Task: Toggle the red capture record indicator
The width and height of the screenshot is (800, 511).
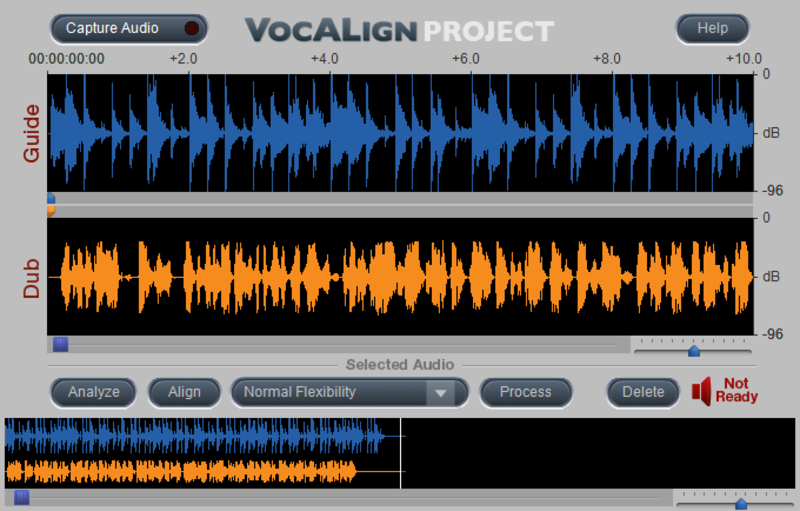Action: click(192, 28)
